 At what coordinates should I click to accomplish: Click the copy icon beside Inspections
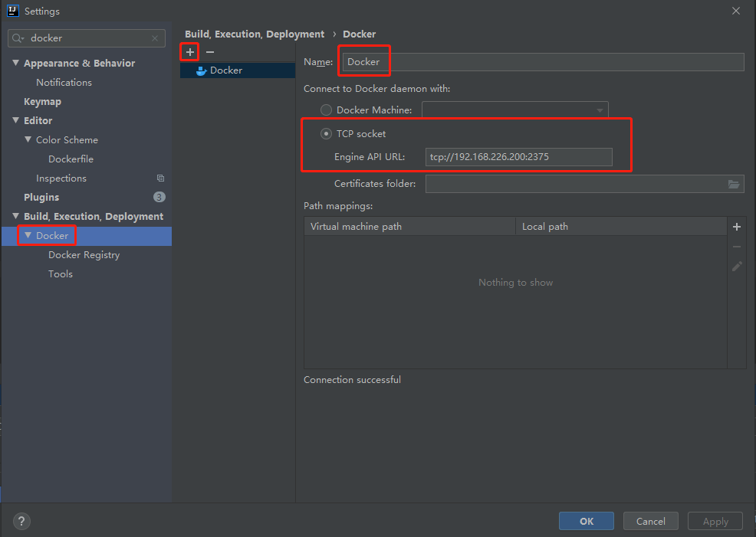pos(160,178)
